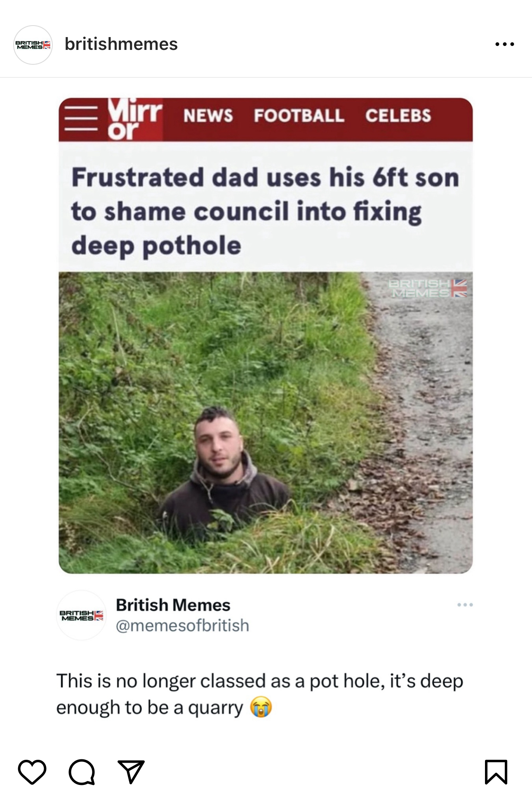Tap the tweet caption about quarry
This screenshot has height=794, width=532.
pyautogui.click(x=260, y=694)
